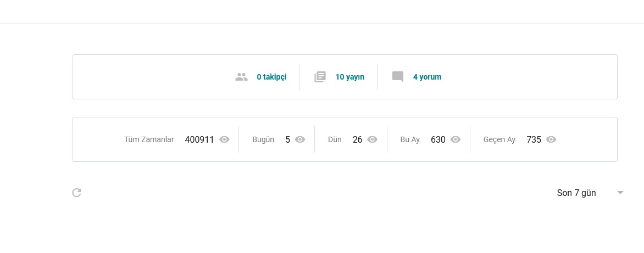Click the eye icon beside 400911

(x=224, y=139)
